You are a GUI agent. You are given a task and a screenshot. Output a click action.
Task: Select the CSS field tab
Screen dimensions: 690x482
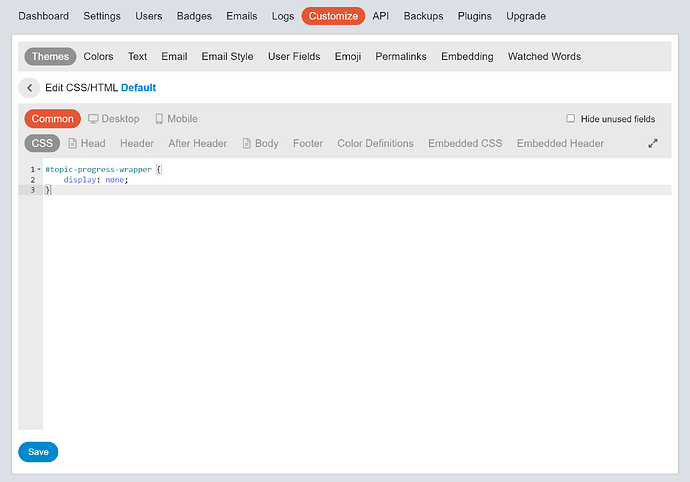tap(42, 143)
